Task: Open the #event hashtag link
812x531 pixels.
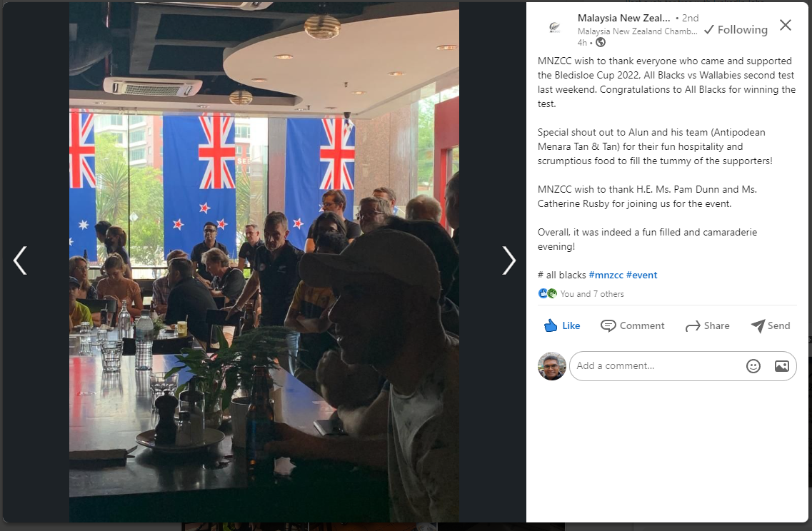Action: tap(641, 275)
